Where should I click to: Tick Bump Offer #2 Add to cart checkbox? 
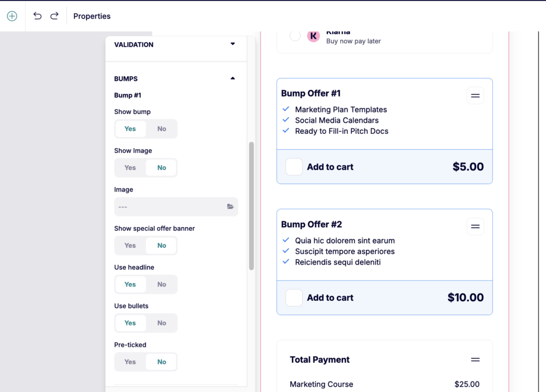click(x=294, y=298)
